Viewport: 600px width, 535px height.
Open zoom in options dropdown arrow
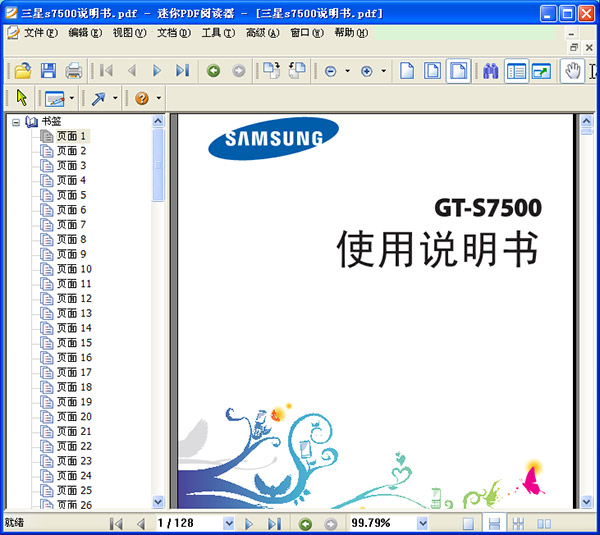click(x=383, y=71)
